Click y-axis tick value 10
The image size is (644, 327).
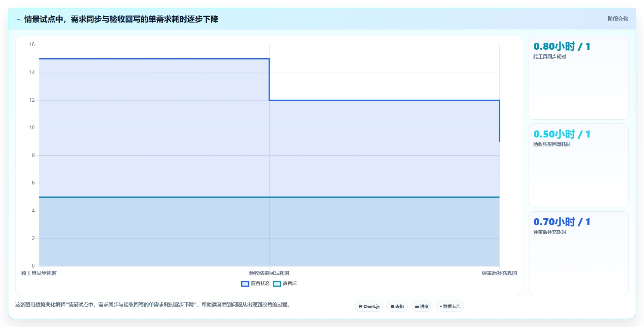(x=32, y=128)
